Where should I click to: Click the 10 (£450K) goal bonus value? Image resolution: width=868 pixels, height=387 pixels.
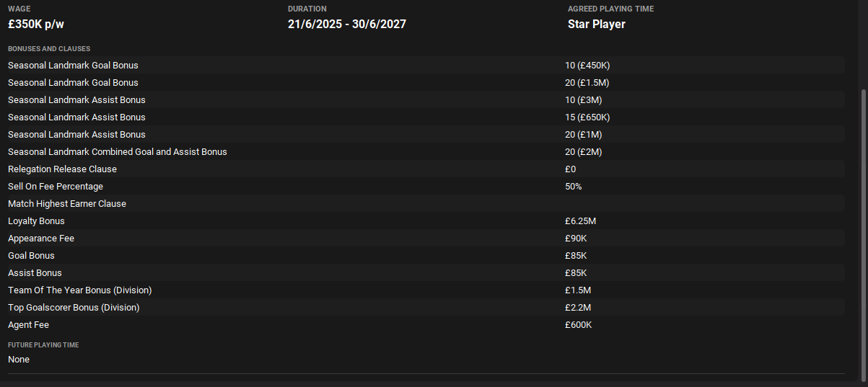tap(587, 66)
